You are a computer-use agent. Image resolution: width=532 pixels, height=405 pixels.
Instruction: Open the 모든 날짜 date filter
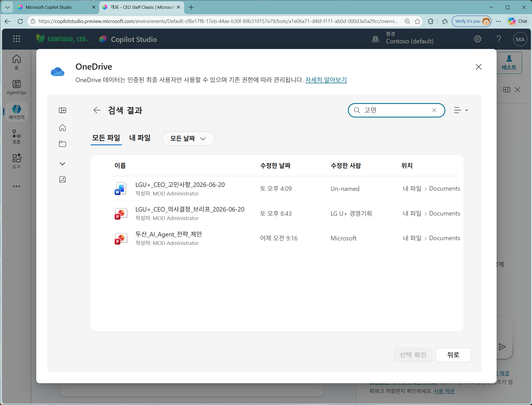[188, 138]
